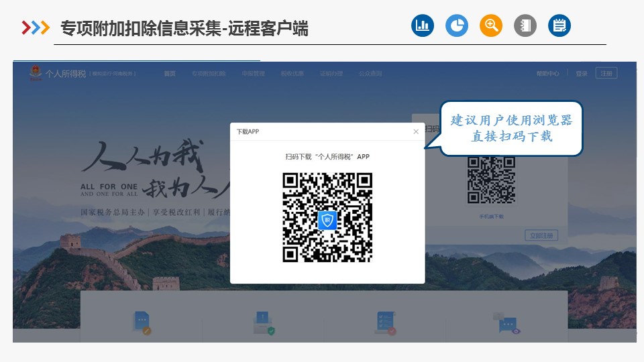Open the 专项附加扣除 menu item

(x=208, y=74)
